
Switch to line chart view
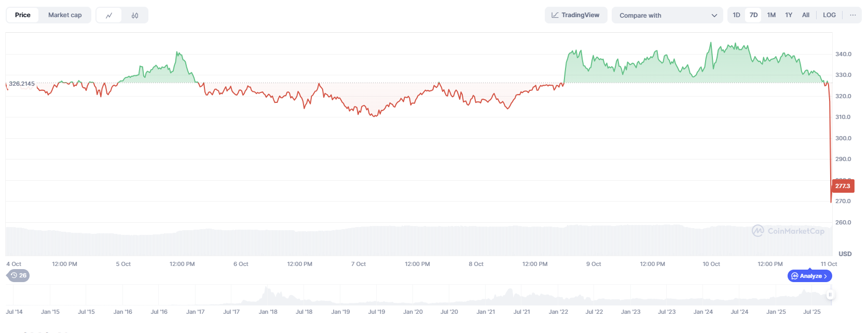(109, 16)
